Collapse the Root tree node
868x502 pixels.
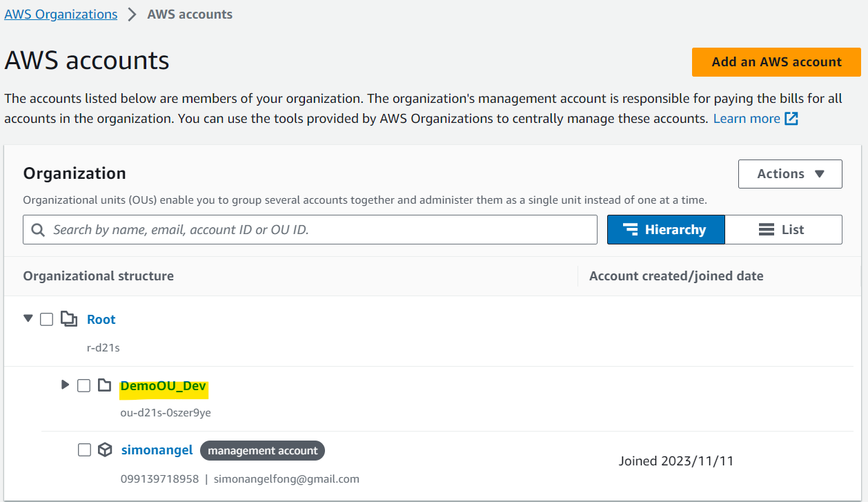click(28, 319)
